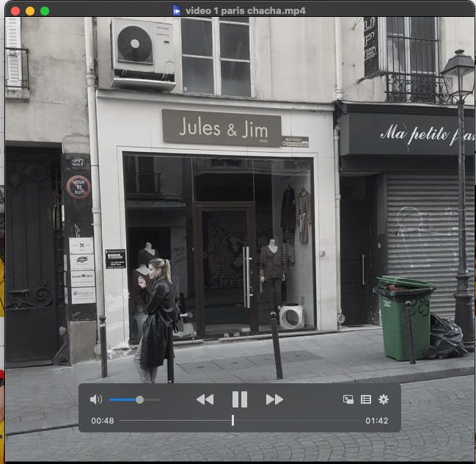Viewport: 476px width, 464px height.
Task: Enter full screen with green button
Action: (x=45, y=11)
